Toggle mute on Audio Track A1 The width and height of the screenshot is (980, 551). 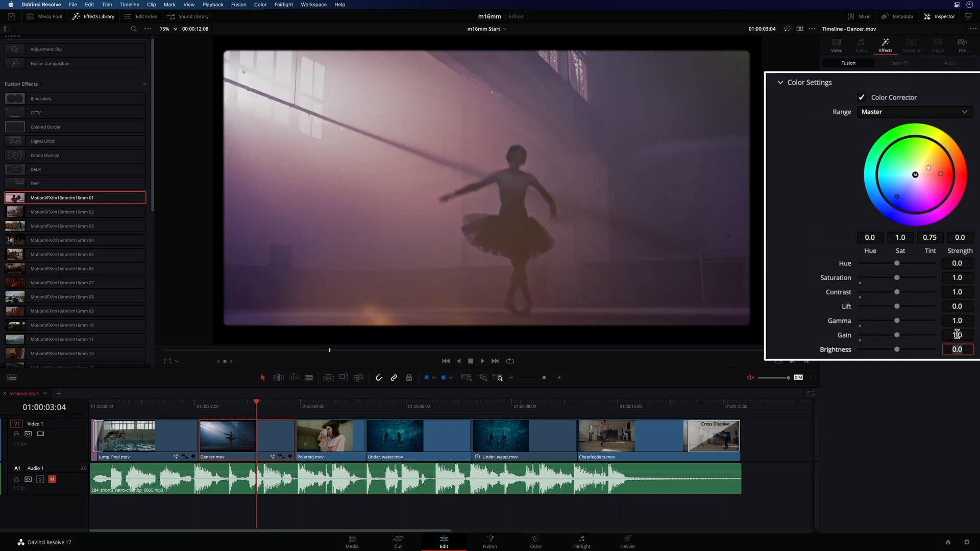pos(52,479)
